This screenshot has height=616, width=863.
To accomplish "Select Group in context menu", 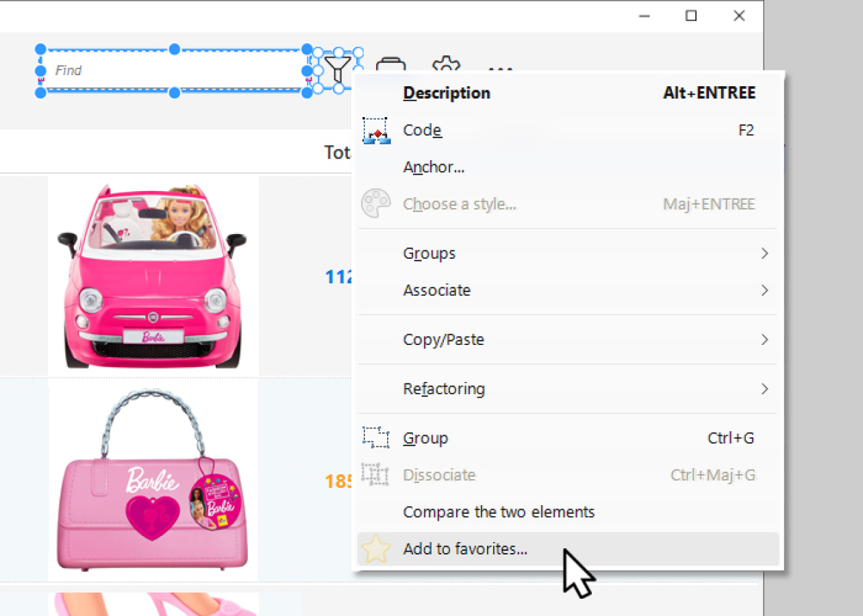I will click(x=568, y=438).
